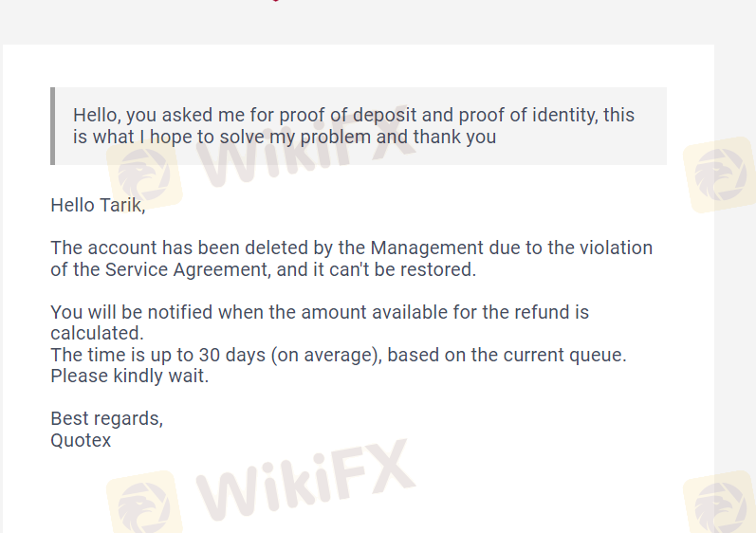Click the eagle watermark right of quoted message
Image resolution: width=756 pixels, height=533 pixels.
720,175
